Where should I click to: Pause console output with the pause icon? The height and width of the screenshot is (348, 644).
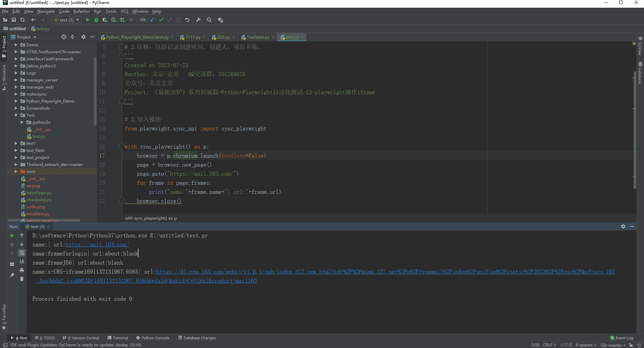point(12,253)
